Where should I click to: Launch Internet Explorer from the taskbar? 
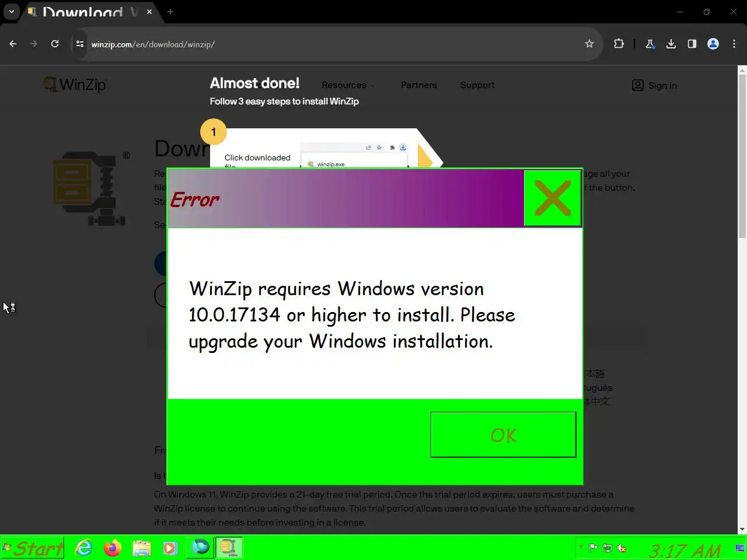[x=84, y=548]
